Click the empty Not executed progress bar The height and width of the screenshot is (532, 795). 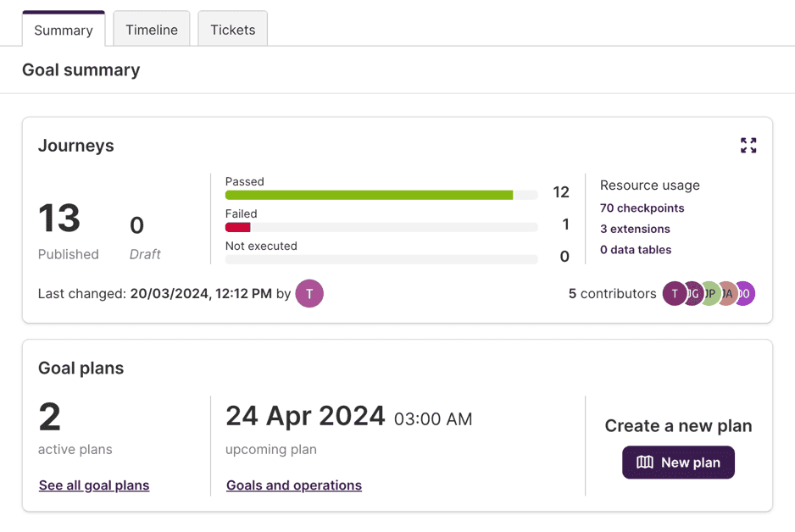[381, 259]
